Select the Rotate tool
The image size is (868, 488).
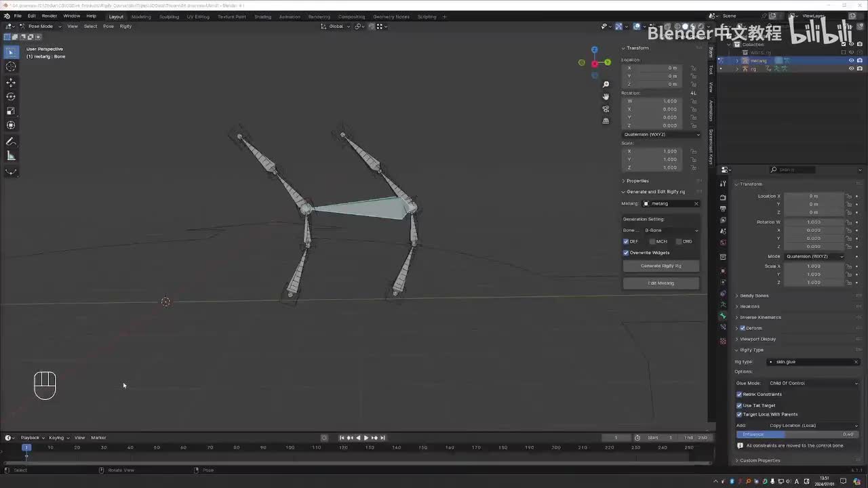(x=11, y=96)
